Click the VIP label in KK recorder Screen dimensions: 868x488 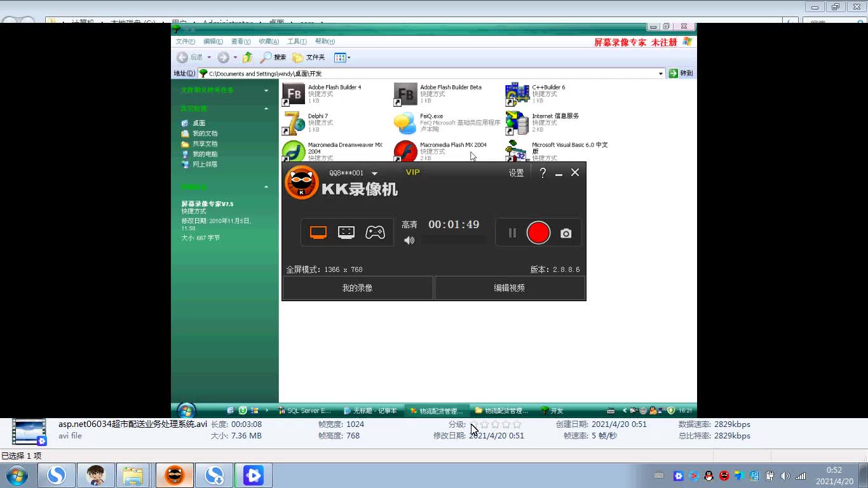coord(413,172)
